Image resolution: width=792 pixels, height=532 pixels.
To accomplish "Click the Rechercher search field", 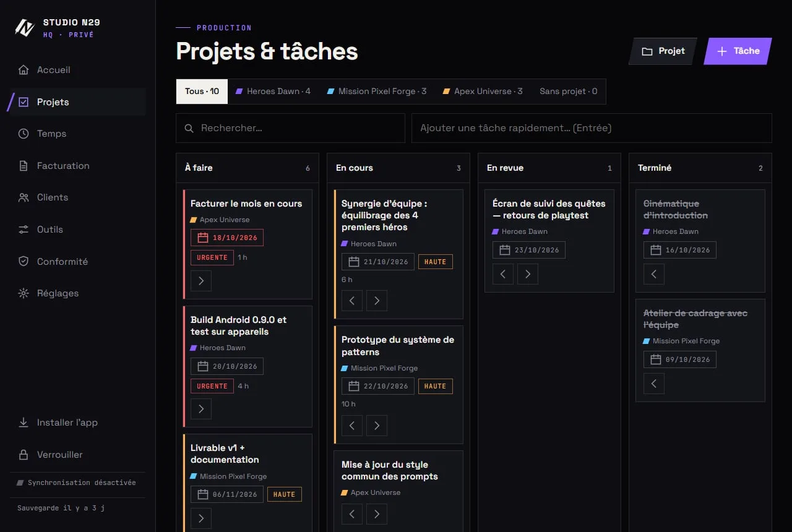I will click(x=290, y=128).
